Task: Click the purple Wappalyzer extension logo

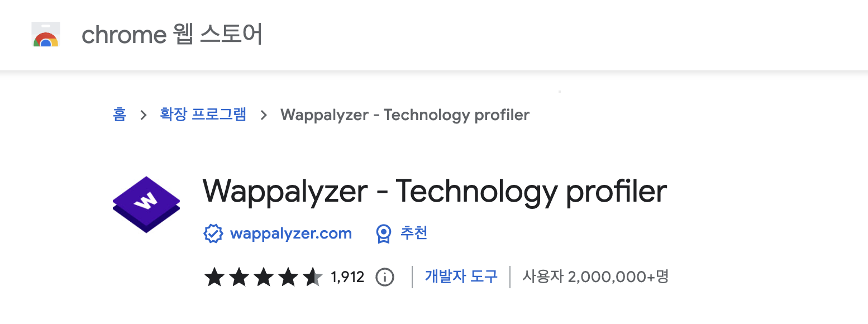Action: pos(146,204)
